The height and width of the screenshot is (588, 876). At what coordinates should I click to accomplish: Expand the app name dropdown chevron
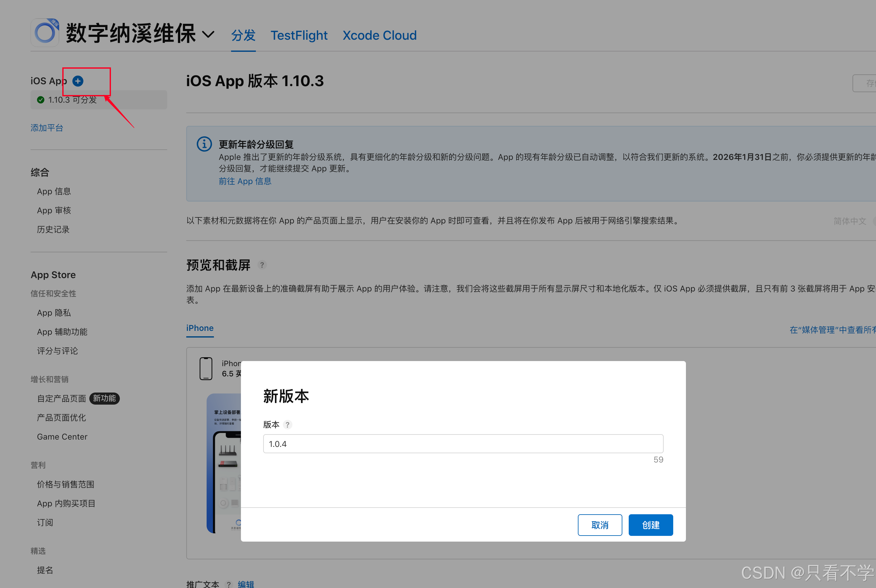coord(208,35)
